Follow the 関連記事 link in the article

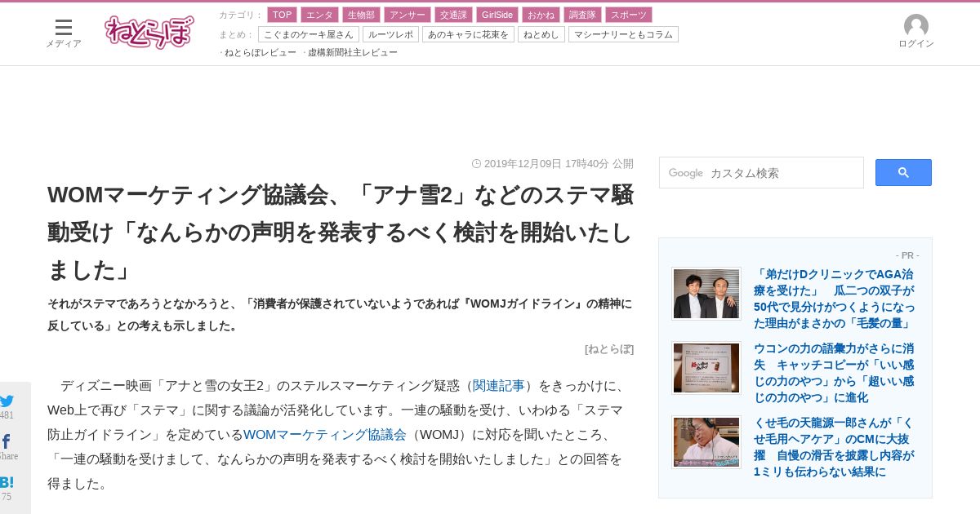(x=498, y=385)
